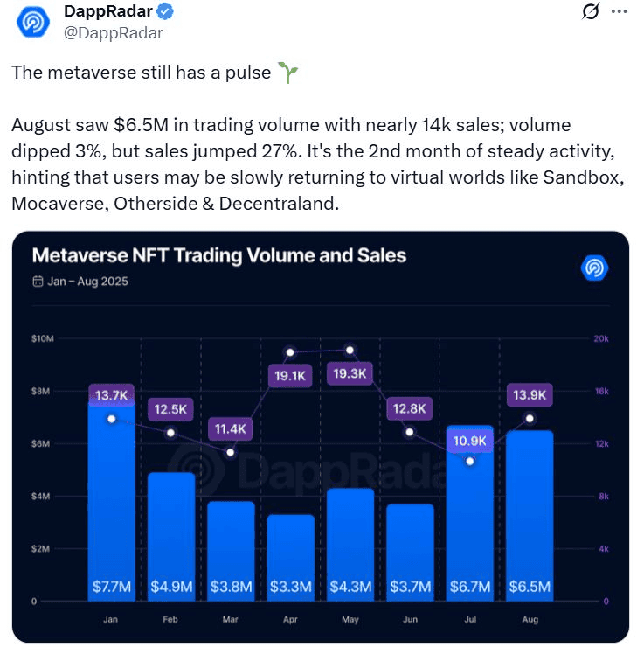Click the July $6.7M volume bar

pos(470,525)
